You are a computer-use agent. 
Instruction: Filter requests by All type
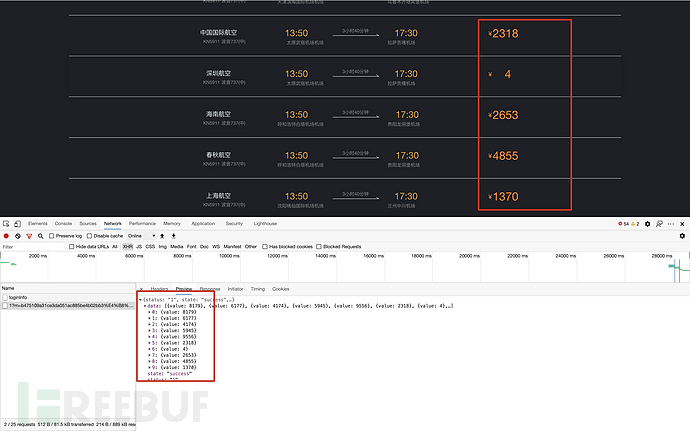click(115, 247)
